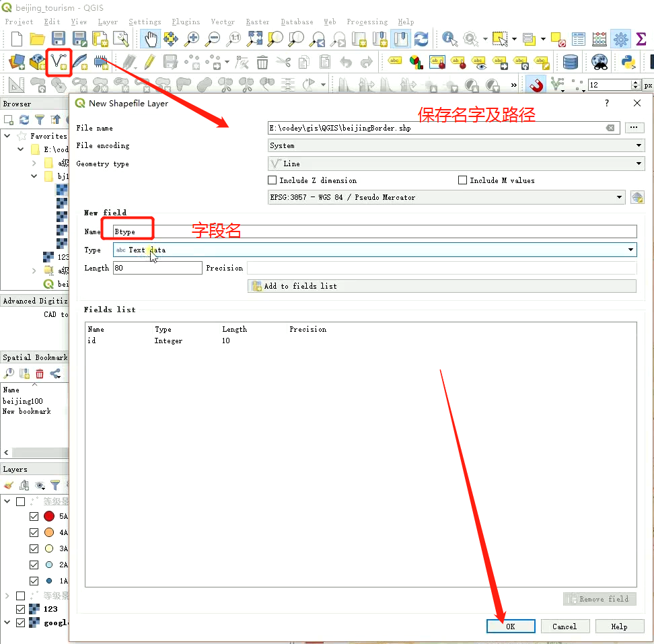Click the Zoom In magnifier tool
This screenshot has width=654, height=644.
(x=192, y=39)
